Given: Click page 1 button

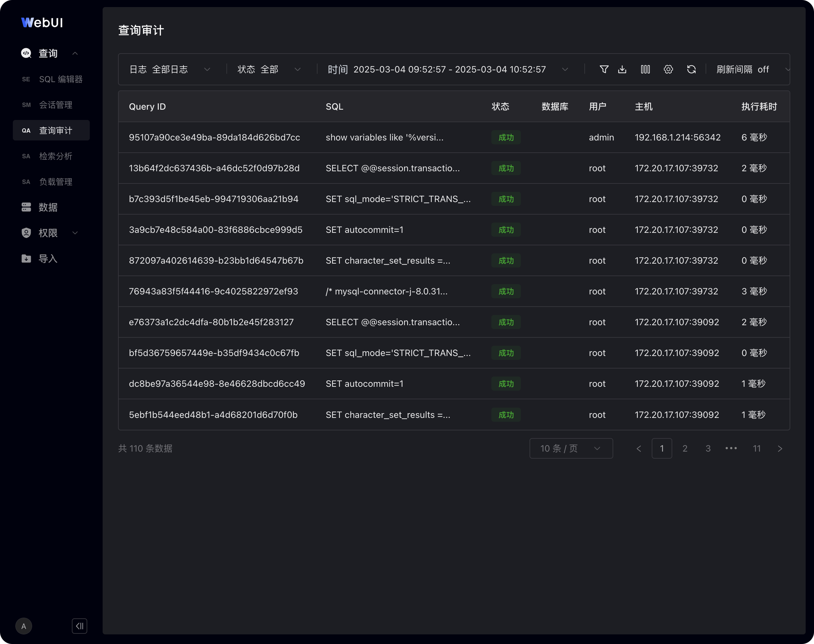Looking at the screenshot, I should (662, 448).
